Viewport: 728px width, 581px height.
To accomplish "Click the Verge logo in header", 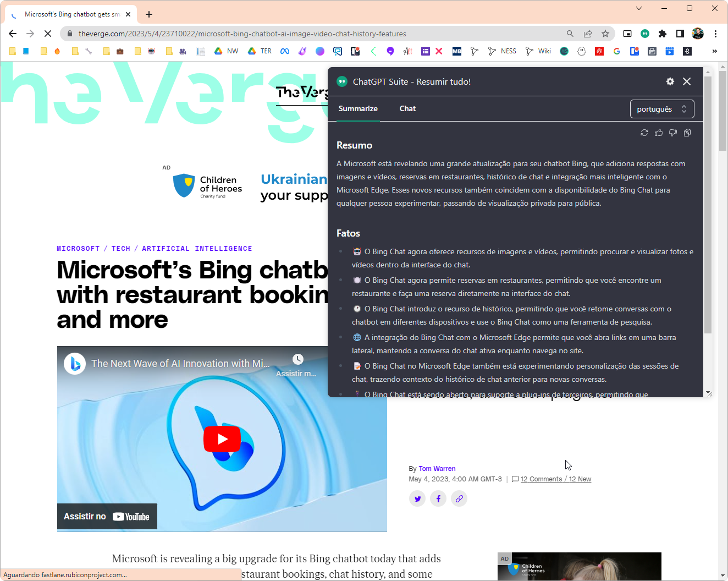I will tap(302, 92).
